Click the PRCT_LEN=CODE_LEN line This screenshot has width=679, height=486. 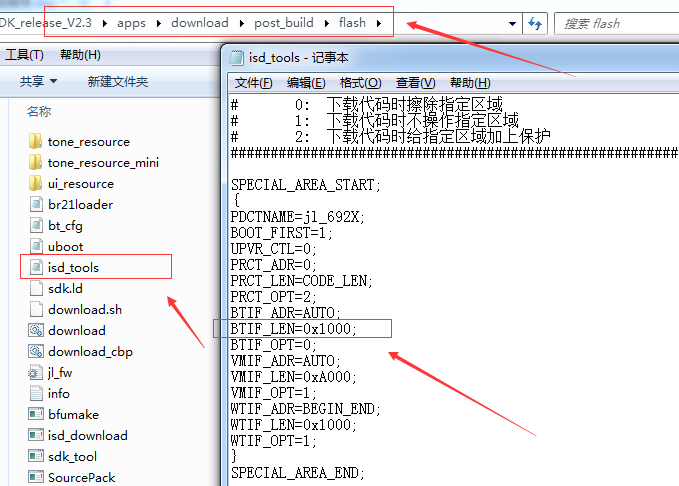(x=302, y=281)
